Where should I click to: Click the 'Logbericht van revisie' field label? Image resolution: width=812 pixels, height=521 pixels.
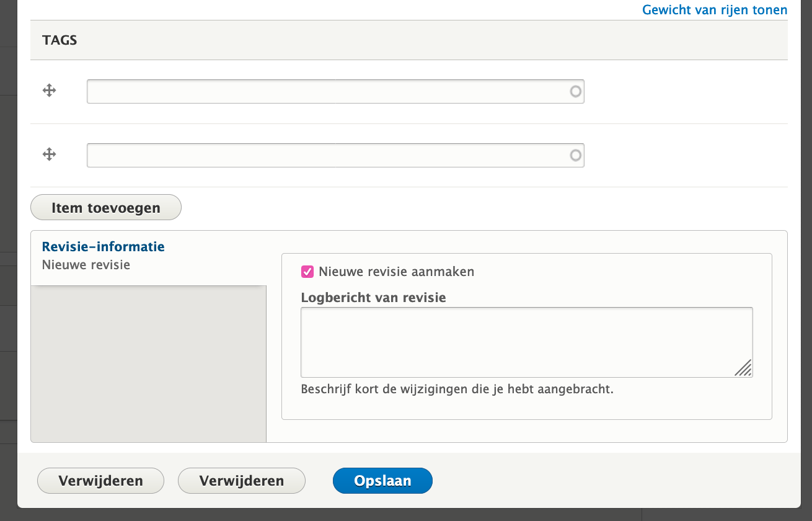point(373,298)
